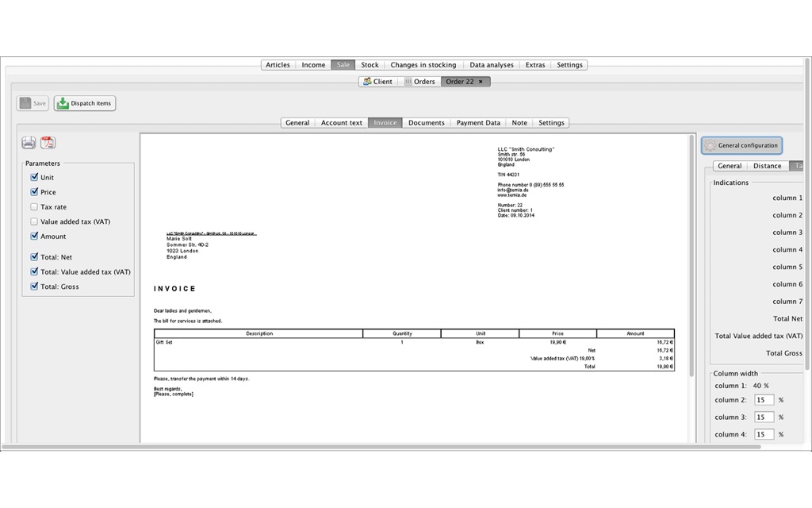Screen dimensions: 812x508
Task: Open Changes in stocking tab
Action: [423, 65]
